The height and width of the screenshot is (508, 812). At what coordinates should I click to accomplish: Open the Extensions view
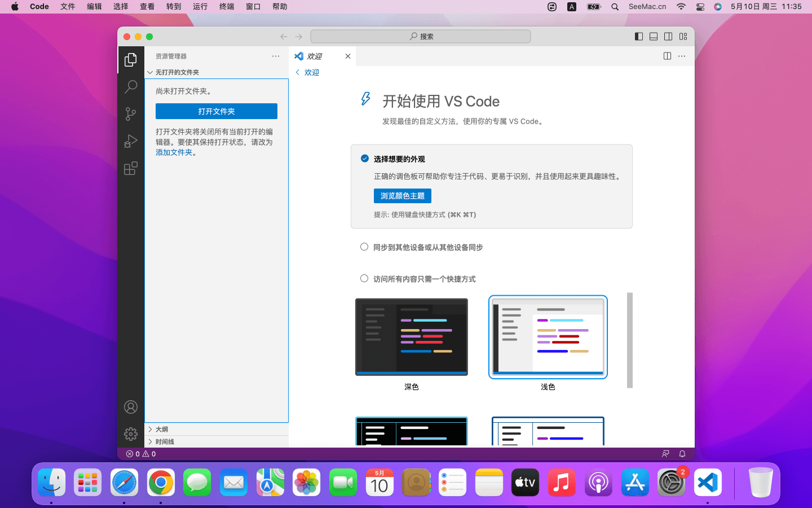click(x=131, y=168)
